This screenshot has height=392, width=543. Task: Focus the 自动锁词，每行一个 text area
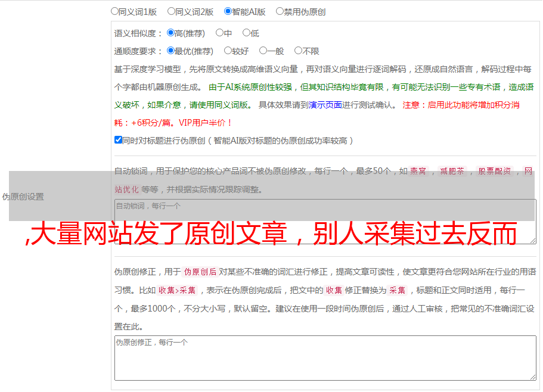pyautogui.click(x=325, y=222)
